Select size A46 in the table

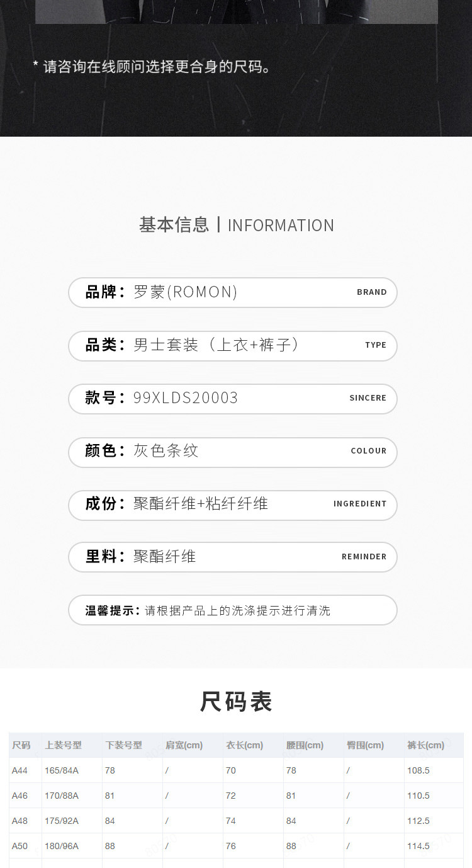pyautogui.click(x=20, y=796)
